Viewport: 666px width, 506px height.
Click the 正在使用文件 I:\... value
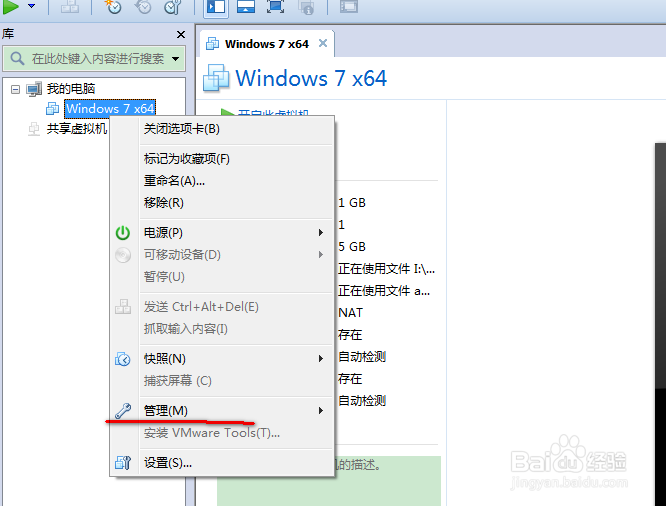(x=386, y=269)
